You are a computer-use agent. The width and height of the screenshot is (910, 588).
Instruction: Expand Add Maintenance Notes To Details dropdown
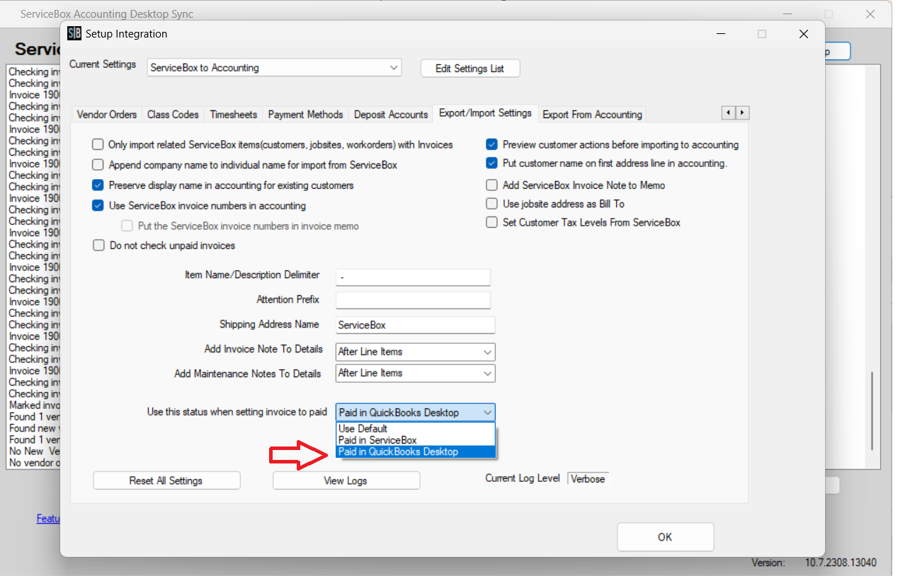[x=415, y=373]
